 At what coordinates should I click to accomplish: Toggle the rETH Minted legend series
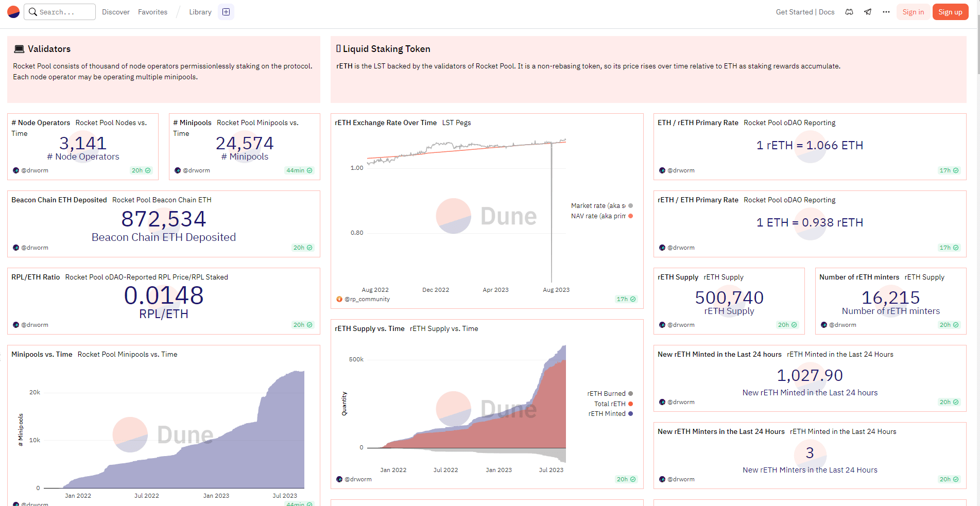coord(611,414)
